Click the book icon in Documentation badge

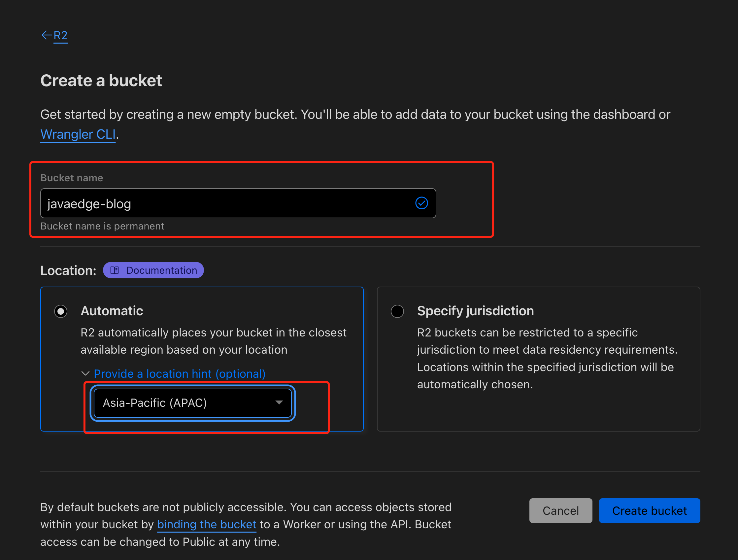115,270
